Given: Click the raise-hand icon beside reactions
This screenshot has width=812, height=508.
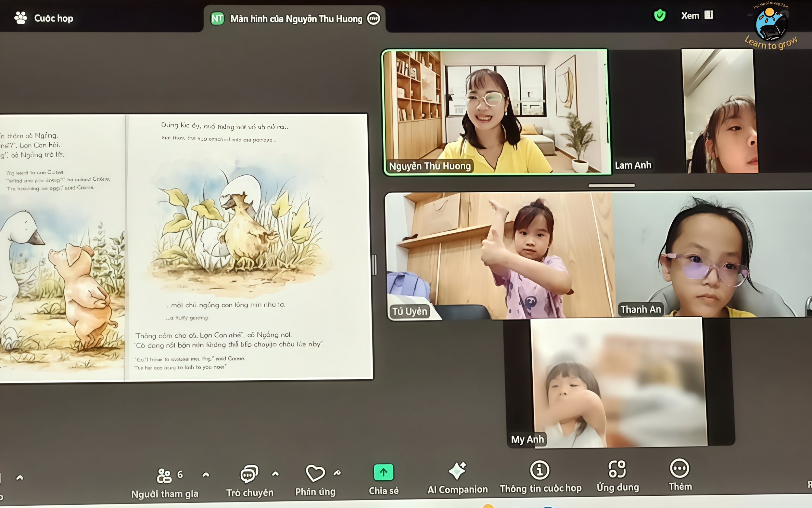Looking at the screenshot, I should pyautogui.click(x=337, y=473).
